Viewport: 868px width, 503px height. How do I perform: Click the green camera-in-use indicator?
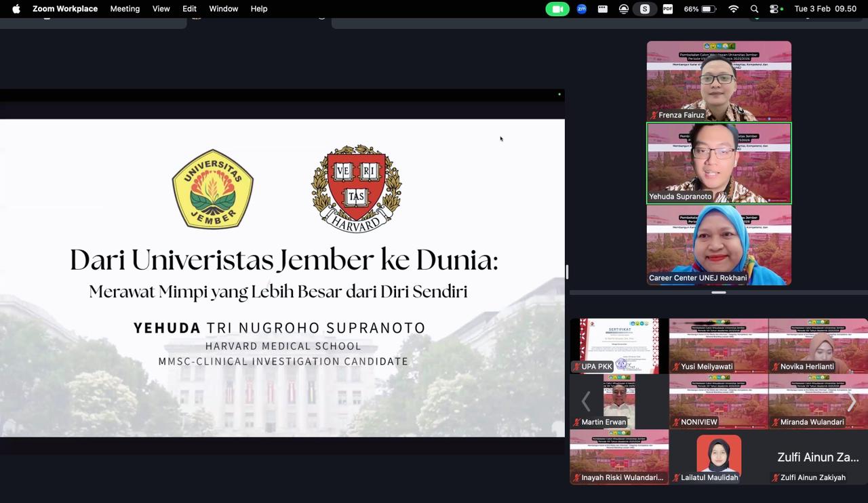(557, 9)
